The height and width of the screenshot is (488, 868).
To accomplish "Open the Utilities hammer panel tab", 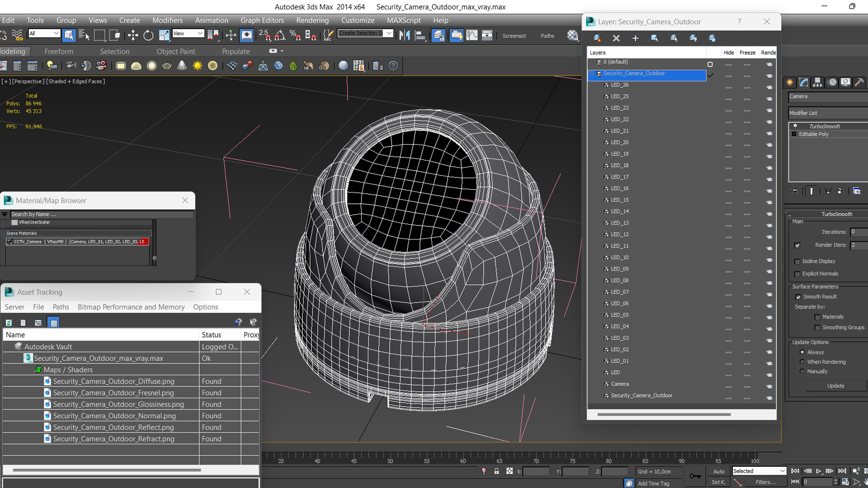I will click(859, 82).
